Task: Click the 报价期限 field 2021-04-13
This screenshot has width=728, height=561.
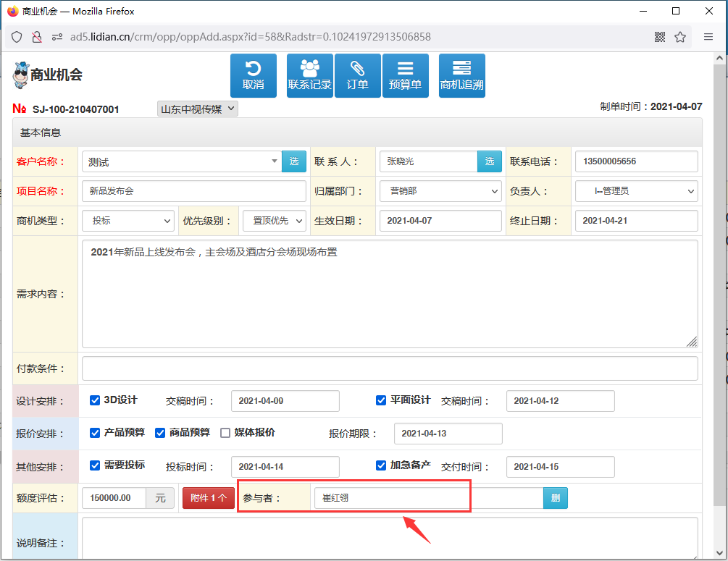Action: pos(448,434)
